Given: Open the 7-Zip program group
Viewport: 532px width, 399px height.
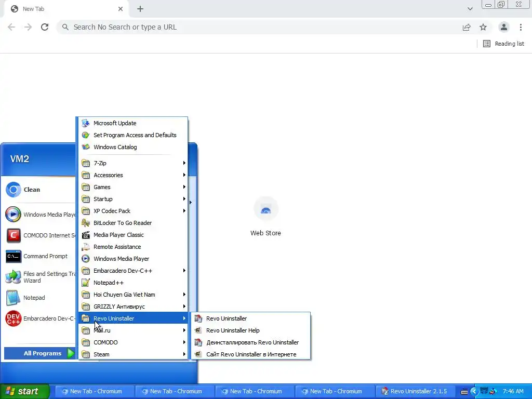Looking at the screenshot, I should click(133, 163).
